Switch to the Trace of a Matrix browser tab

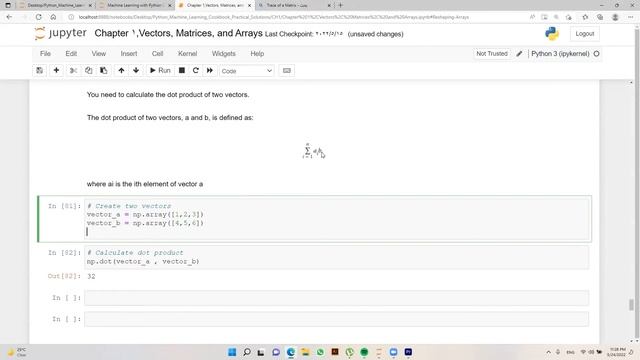(x=292, y=5)
